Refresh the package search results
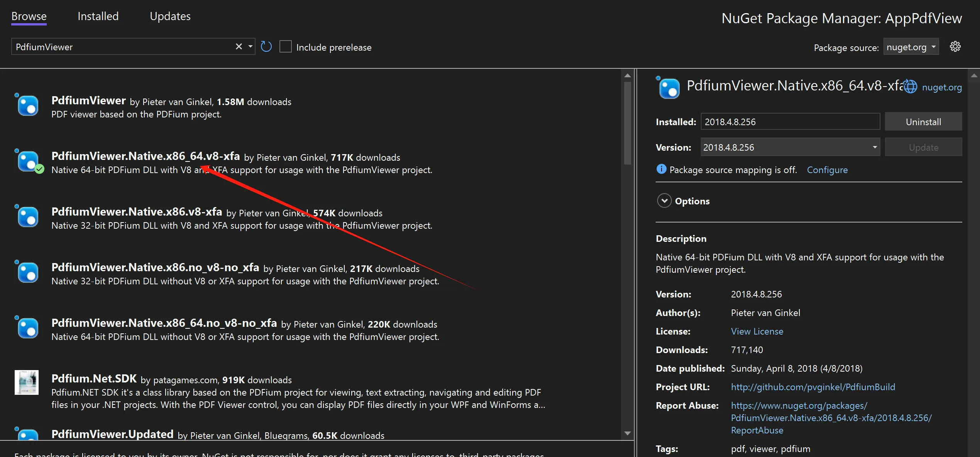The height and width of the screenshot is (457, 980). tap(266, 47)
